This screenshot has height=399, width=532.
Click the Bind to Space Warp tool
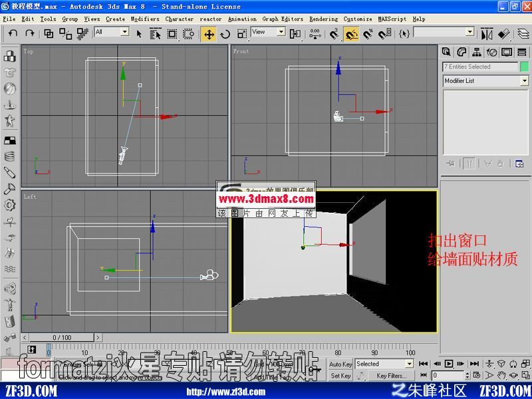coord(82,33)
